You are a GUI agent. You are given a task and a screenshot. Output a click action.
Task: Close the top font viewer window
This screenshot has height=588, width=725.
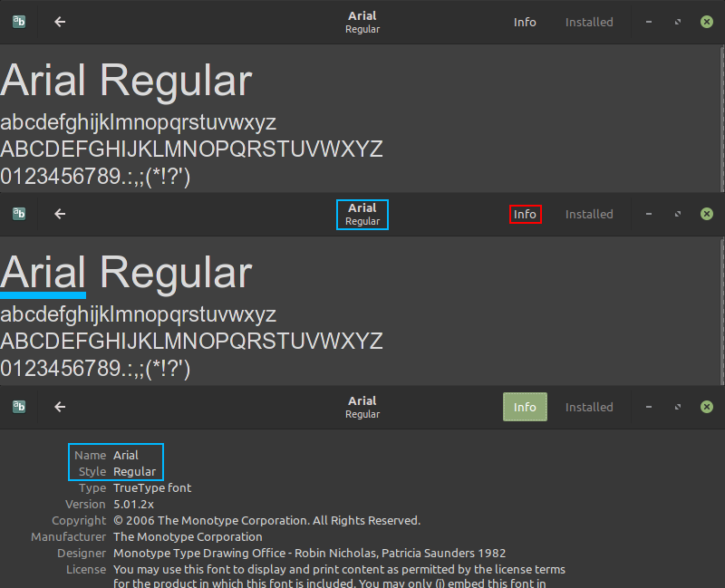click(x=707, y=22)
